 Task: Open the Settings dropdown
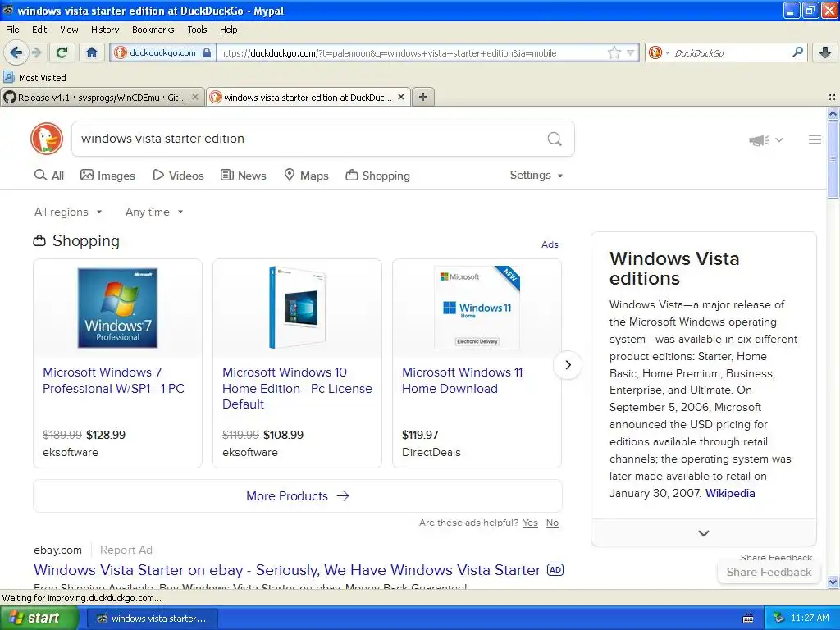[x=536, y=176]
